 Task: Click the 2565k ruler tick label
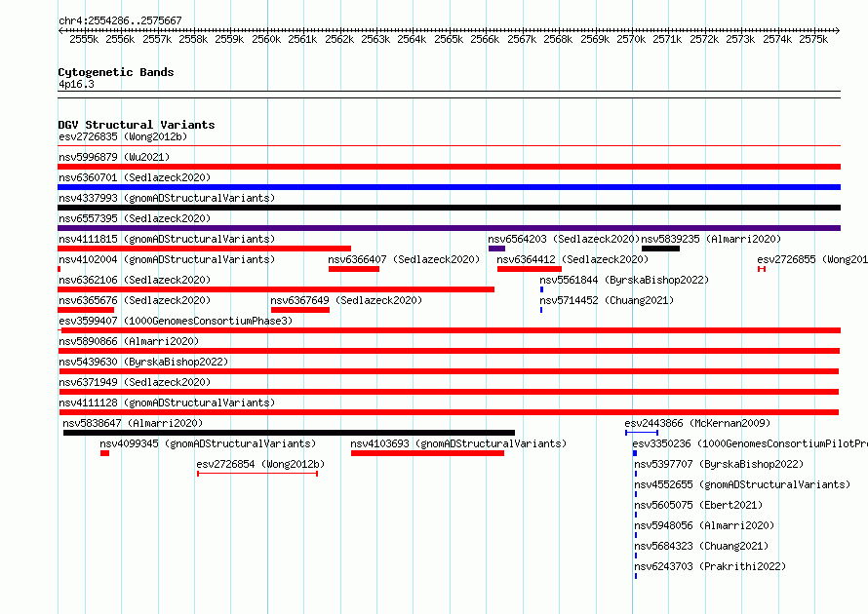click(x=449, y=39)
